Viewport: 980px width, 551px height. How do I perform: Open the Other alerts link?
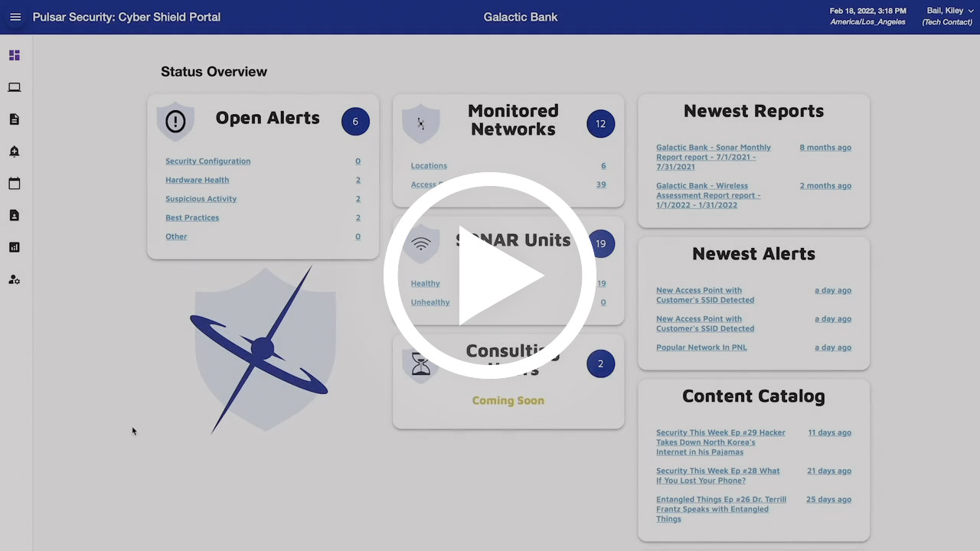[x=176, y=236]
